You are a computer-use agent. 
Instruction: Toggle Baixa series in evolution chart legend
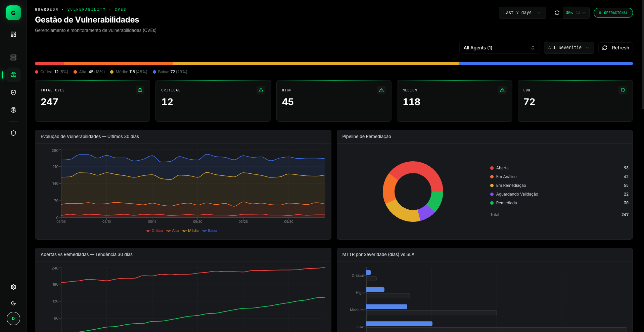point(210,231)
